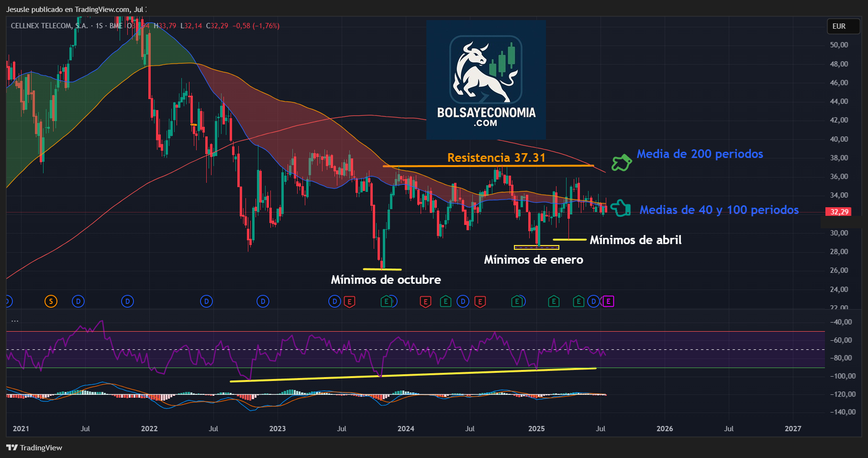Open the red E earnings marker after Jul 2024
The width and height of the screenshot is (868, 458).
coord(480,302)
